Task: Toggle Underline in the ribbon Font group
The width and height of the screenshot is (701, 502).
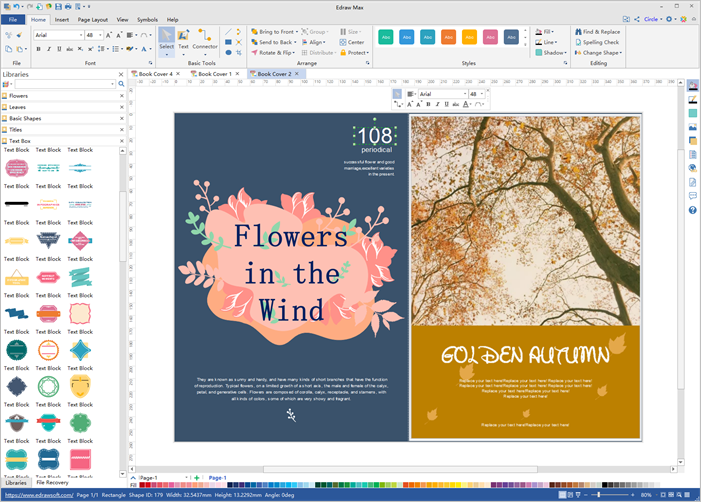Action: coord(60,49)
